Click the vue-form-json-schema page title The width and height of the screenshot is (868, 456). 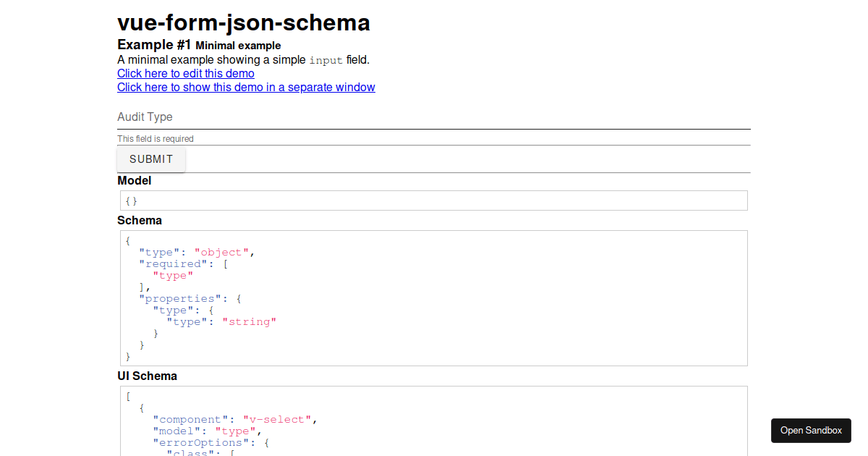tap(243, 22)
